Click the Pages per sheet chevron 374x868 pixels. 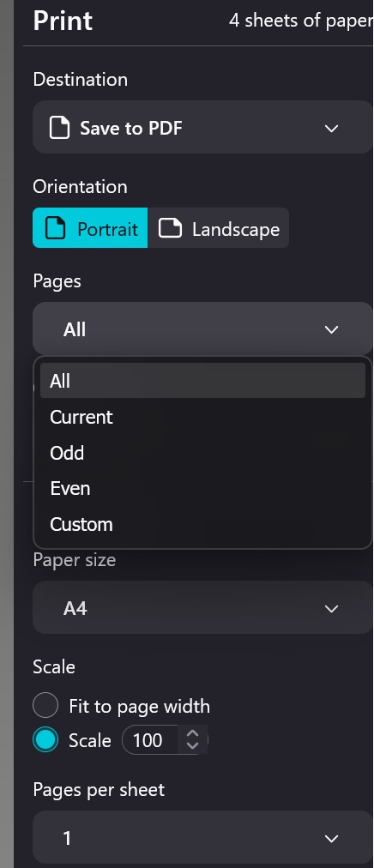pos(331,839)
